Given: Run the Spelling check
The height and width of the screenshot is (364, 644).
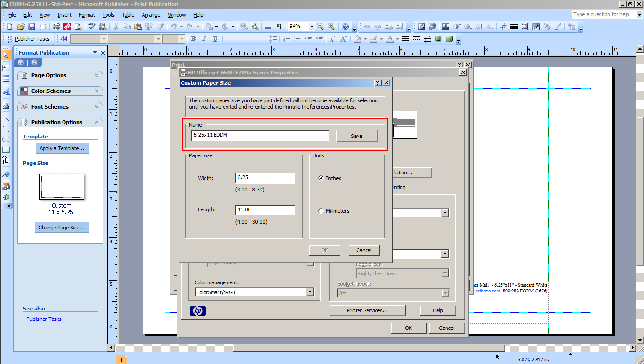Looking at the screenshot, I should pyautogui.click(x=91, y=27).
